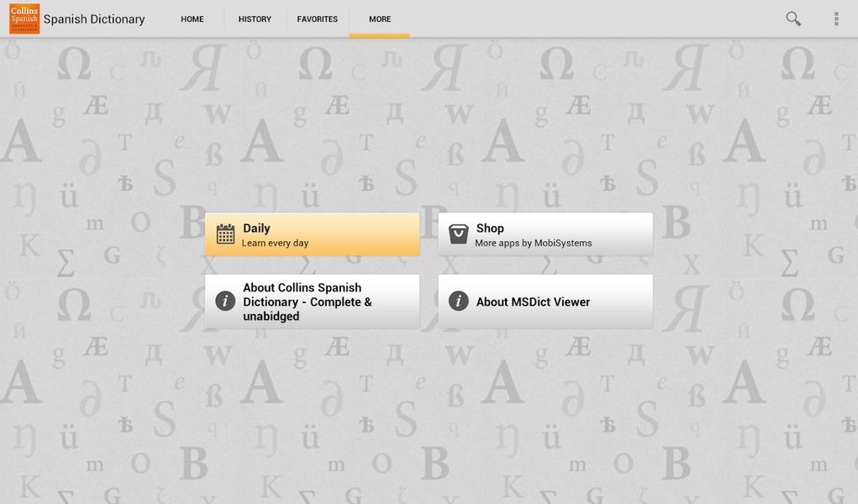Click info icon beside About MSDict Viewer
This screenshot has width=858, height=504.
[x=459, y=301]
